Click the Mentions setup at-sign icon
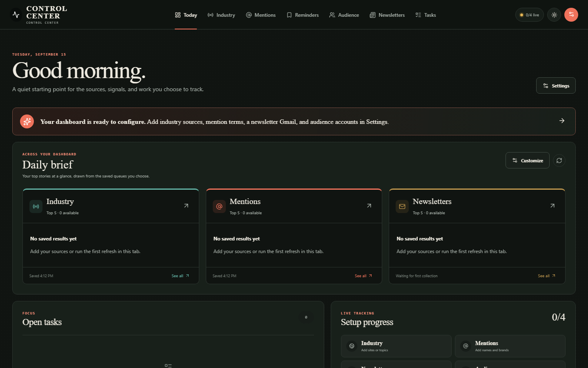 pyautogui.click(x=465, y=346)
